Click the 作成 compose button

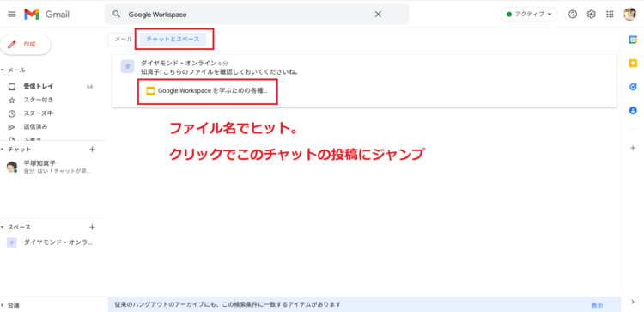[26, 45]
